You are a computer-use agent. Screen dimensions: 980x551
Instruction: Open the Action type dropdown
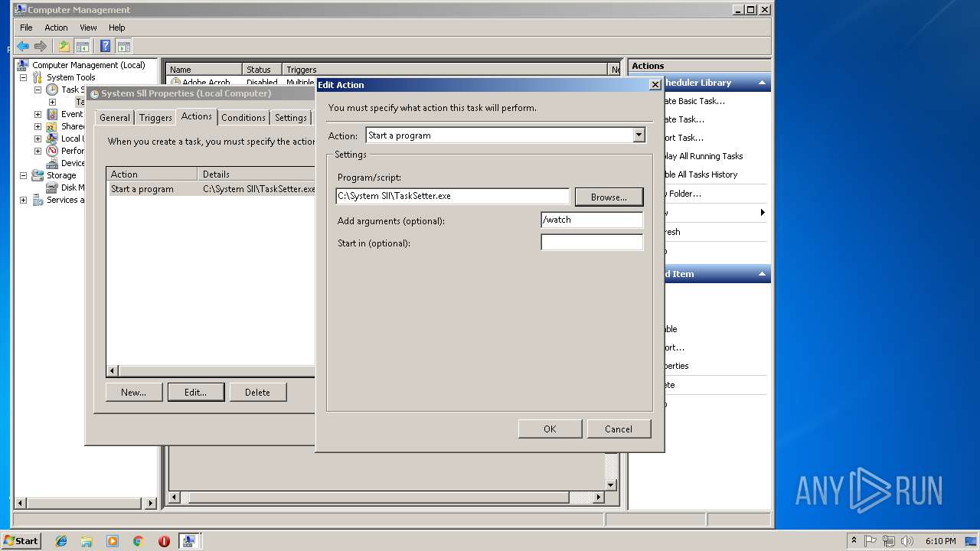[x=639, y=135]
